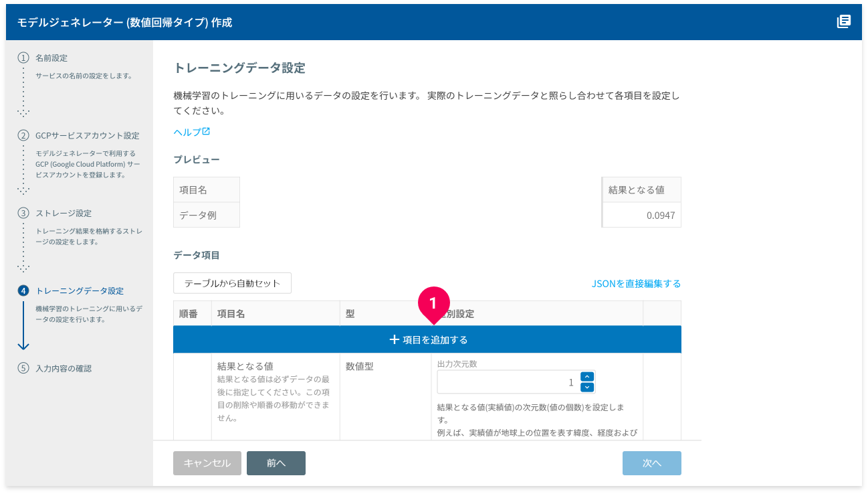The image size is (868, 494).
Task: Proceed with the 次へ button
Action: [652, 463]
